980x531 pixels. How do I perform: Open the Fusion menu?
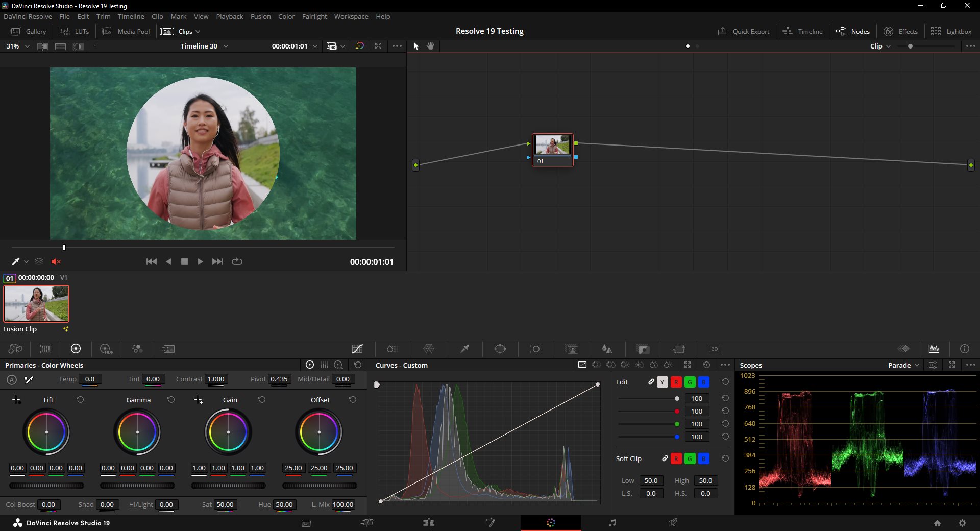click(260, 16)
